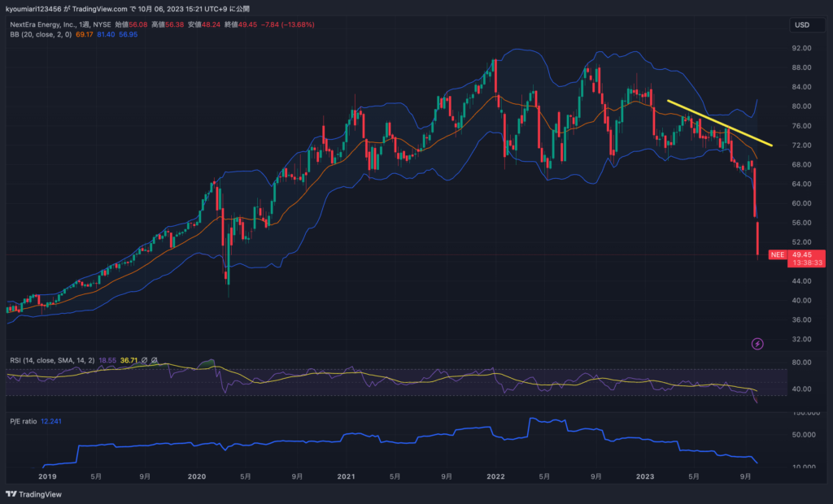Image resolution: width=833 pixels, height=504 pixels.
Task: Click the open price value 56.08
Action: [138, 24]
